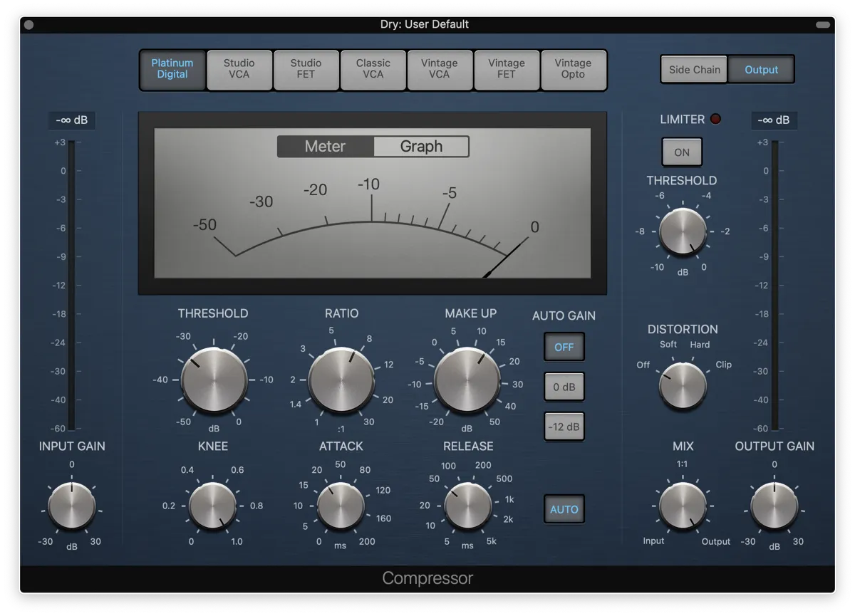
Task: Toggle the Limiter ON button
Action: [x=682, y=152]
